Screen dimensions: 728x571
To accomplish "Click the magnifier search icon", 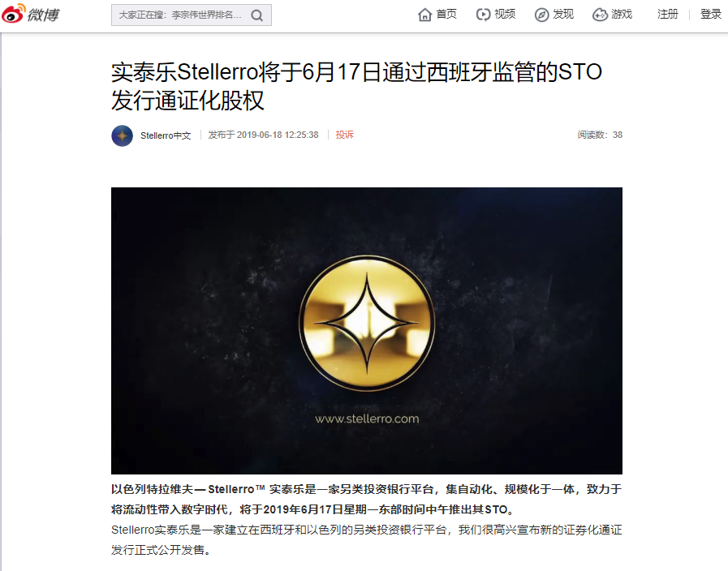I will (256, 15).
